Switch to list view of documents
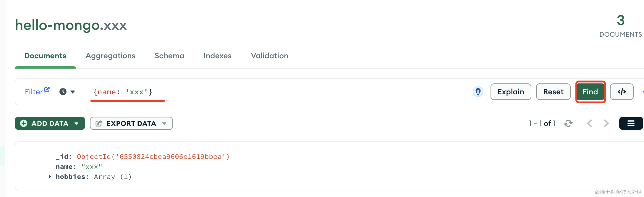Image resolution: width=644 pixels, height=197 pixels. 631,123
